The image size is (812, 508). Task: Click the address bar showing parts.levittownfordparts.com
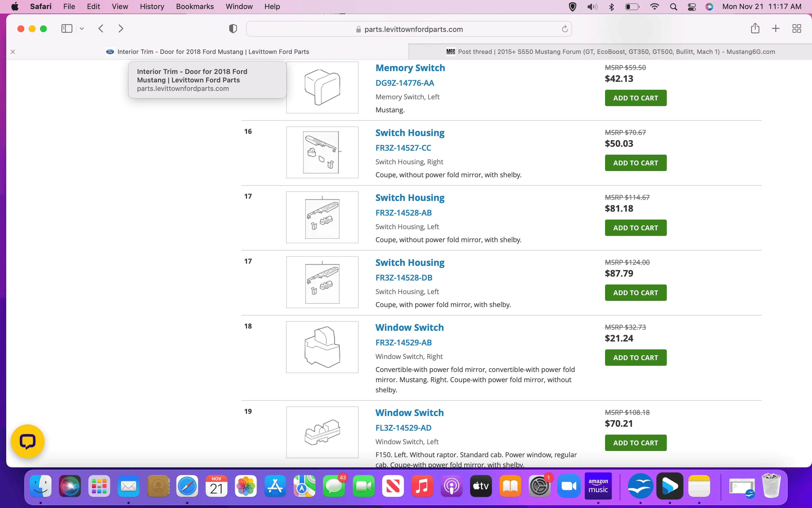pyautogui.click(x=409, y=29)
